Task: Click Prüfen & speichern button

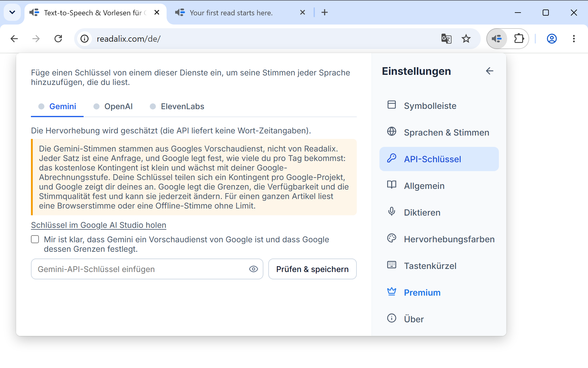Action: [x=312, y=269]
